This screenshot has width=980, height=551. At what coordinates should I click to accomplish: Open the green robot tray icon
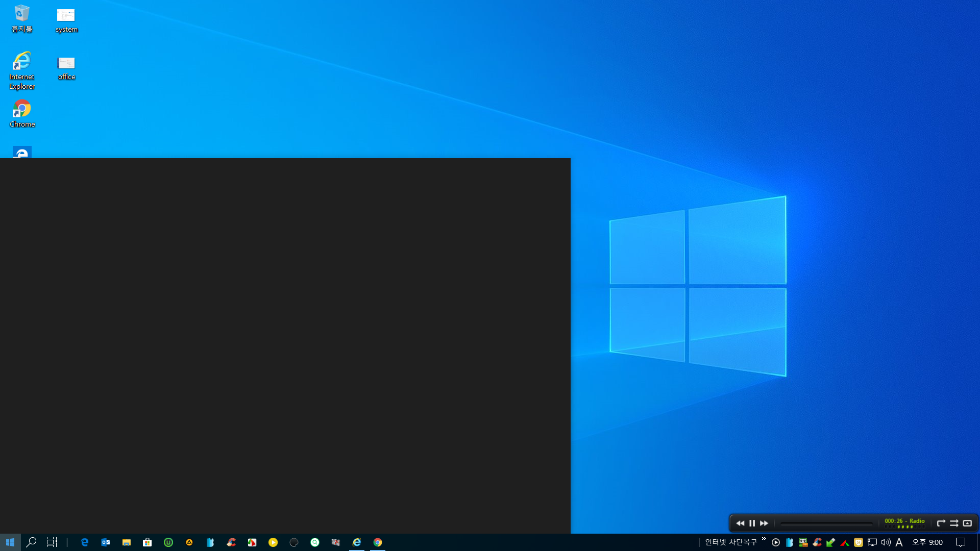[x=803, y=542]
